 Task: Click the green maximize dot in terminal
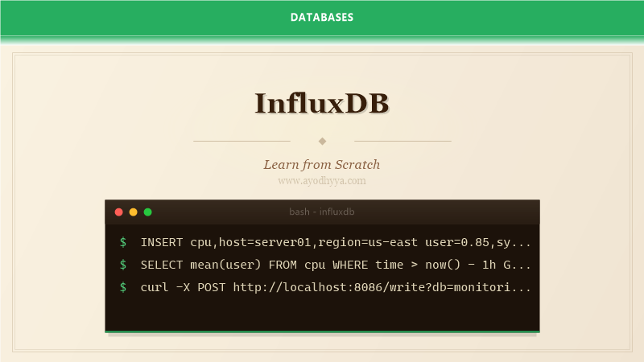148,212
